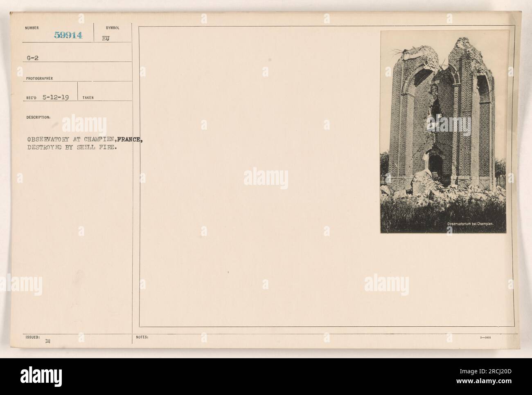Image resolution: width=532 pixels, height=395 pixels.
Task: Click the TAKEN field label
Action: [x=88, y=98]
